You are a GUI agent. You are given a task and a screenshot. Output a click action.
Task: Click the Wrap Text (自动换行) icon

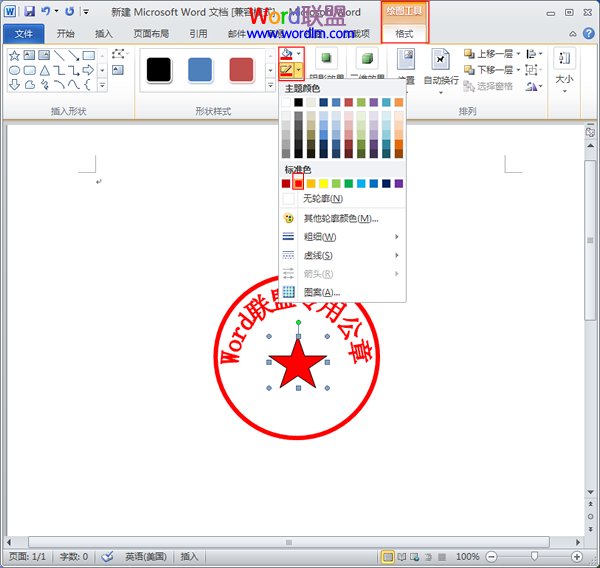(x=440, y=59)
